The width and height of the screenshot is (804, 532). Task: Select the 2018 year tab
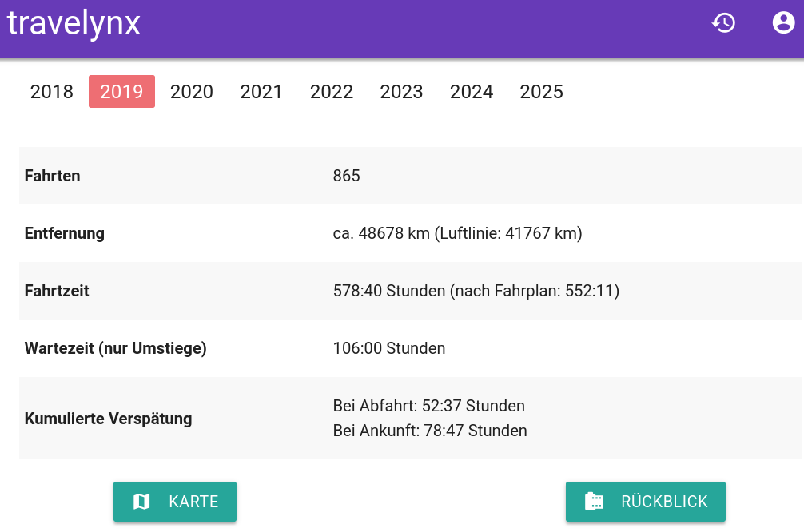52,92
